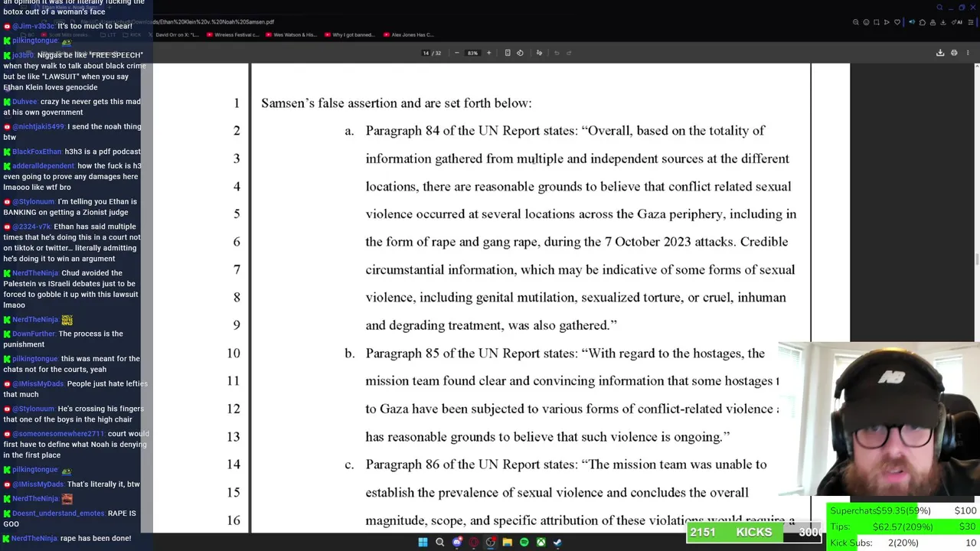
Task: Click chat username '@2324-v7k'
Action: tap(31, 227)
